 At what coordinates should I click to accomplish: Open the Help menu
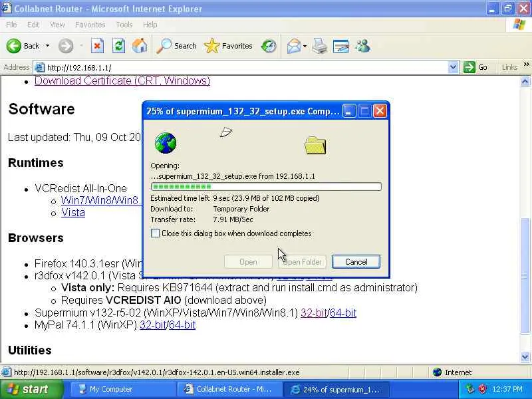click(150, 25)
